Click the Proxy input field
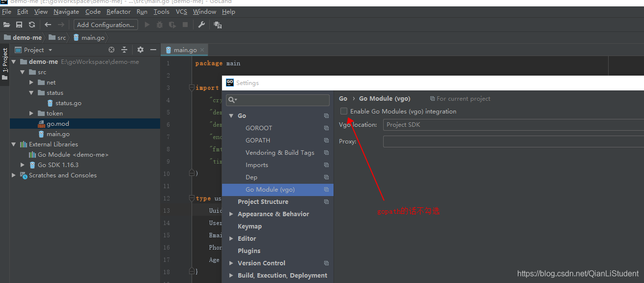 coord(513,141)
